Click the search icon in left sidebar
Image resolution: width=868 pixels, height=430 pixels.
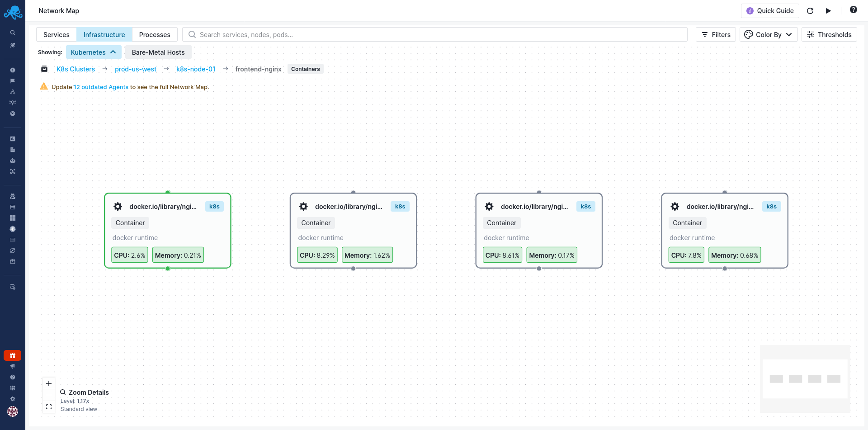pyautogui.click(x=13, y=33)
